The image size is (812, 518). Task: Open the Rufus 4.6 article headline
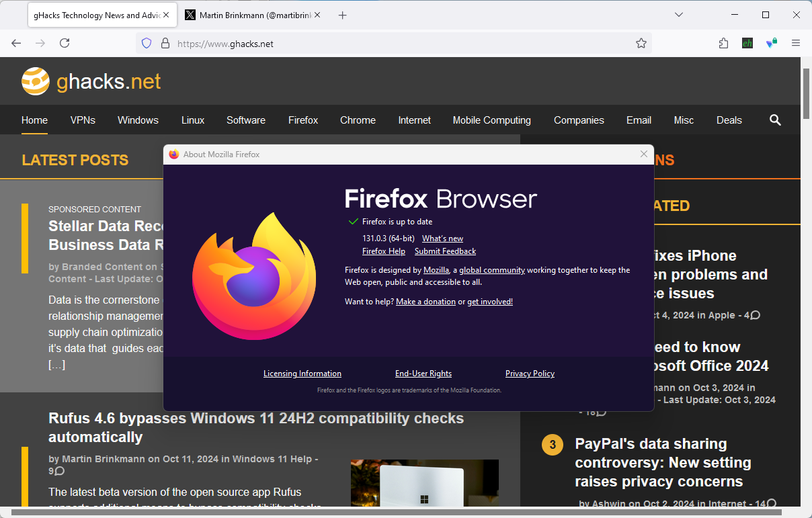[256, 427]
